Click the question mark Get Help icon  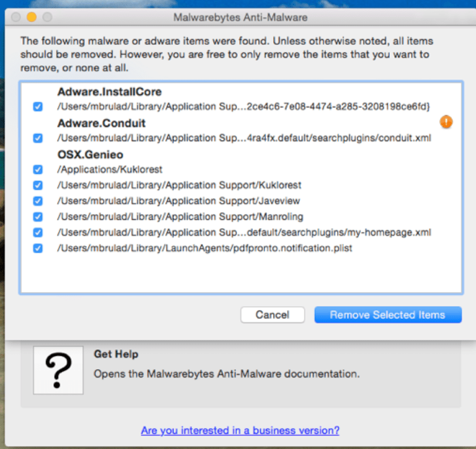[58, 369]
